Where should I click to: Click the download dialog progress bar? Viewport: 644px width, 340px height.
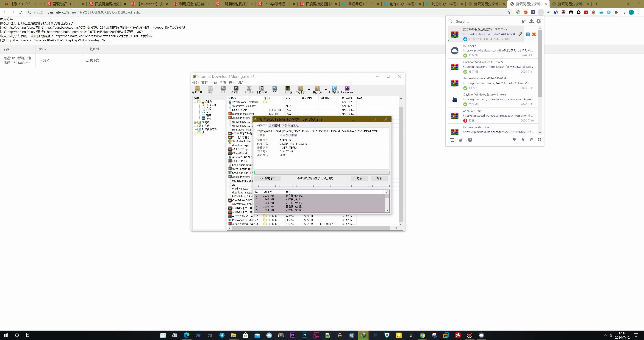[x=322, y=173]
